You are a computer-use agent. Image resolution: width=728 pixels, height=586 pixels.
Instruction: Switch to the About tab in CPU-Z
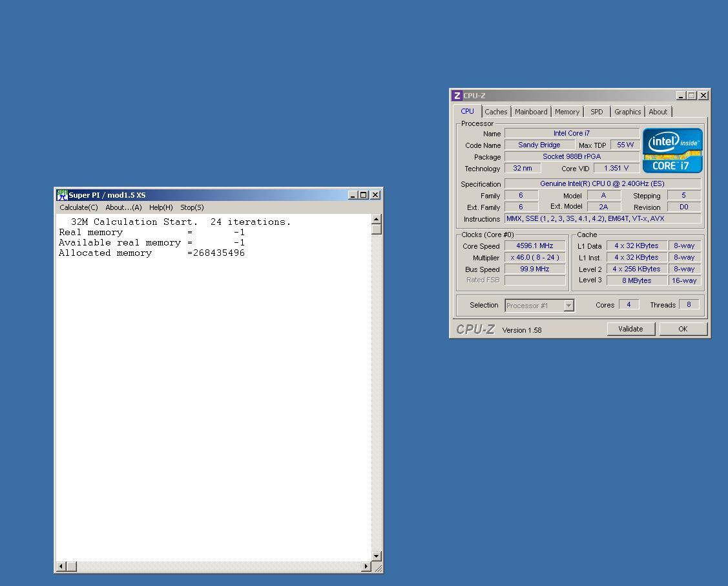pyautogui.click(x=658, y=112)
